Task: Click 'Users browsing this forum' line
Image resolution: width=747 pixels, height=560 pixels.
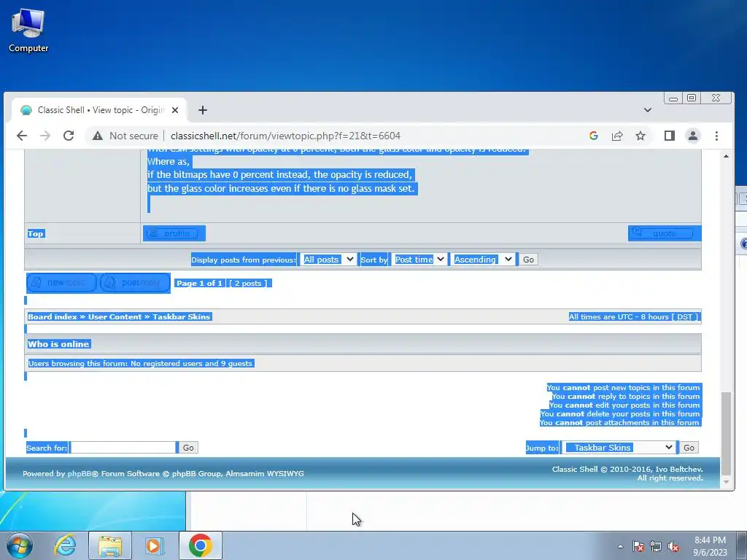Action: point(140,363)
